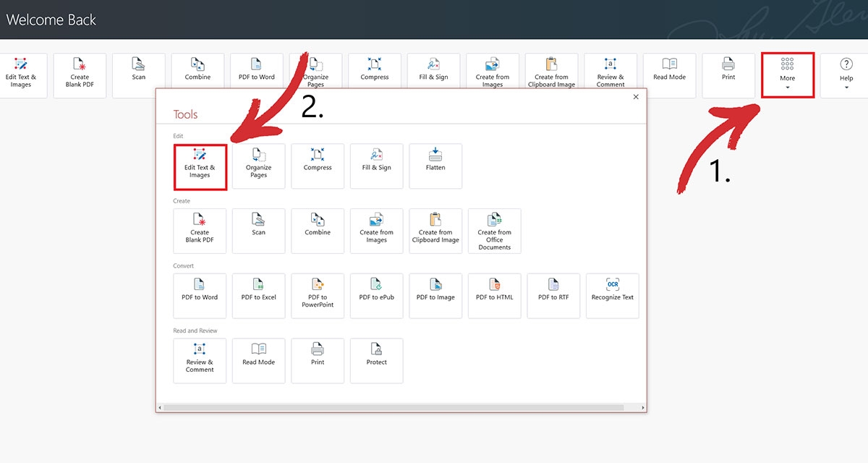This screenshot has height=463, width=868.
Task: Choose Edit Text & Images in Tools panel
Action: 200,166
